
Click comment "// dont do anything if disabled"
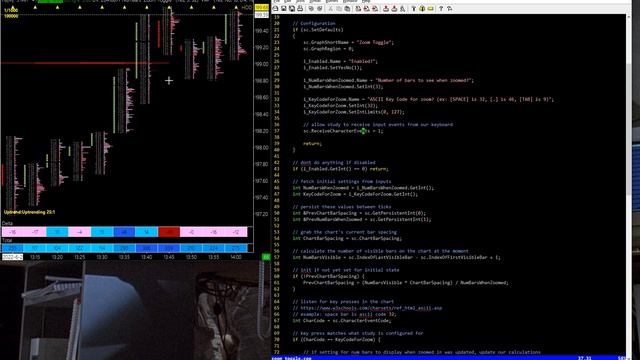click(x=334, y=162)
